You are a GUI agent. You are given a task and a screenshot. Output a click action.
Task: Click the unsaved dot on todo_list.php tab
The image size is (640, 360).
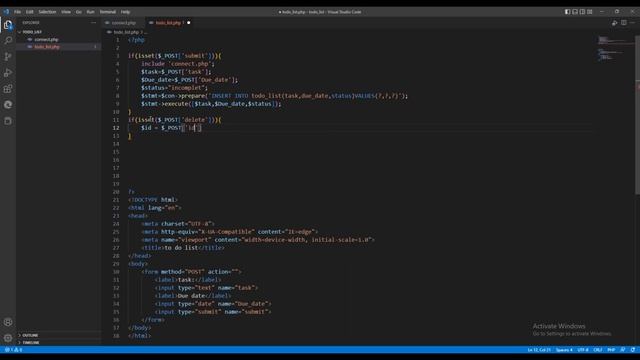189,23
